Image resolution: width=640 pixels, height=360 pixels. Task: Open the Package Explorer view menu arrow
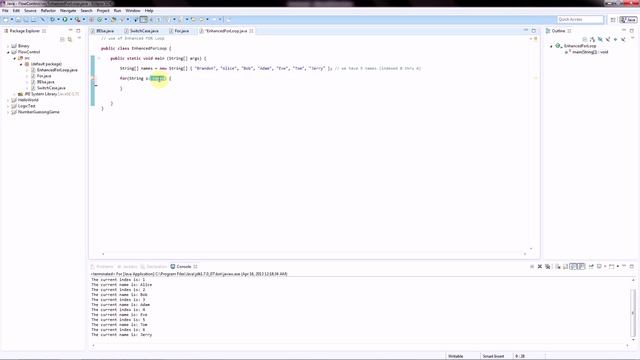[79, 38]
